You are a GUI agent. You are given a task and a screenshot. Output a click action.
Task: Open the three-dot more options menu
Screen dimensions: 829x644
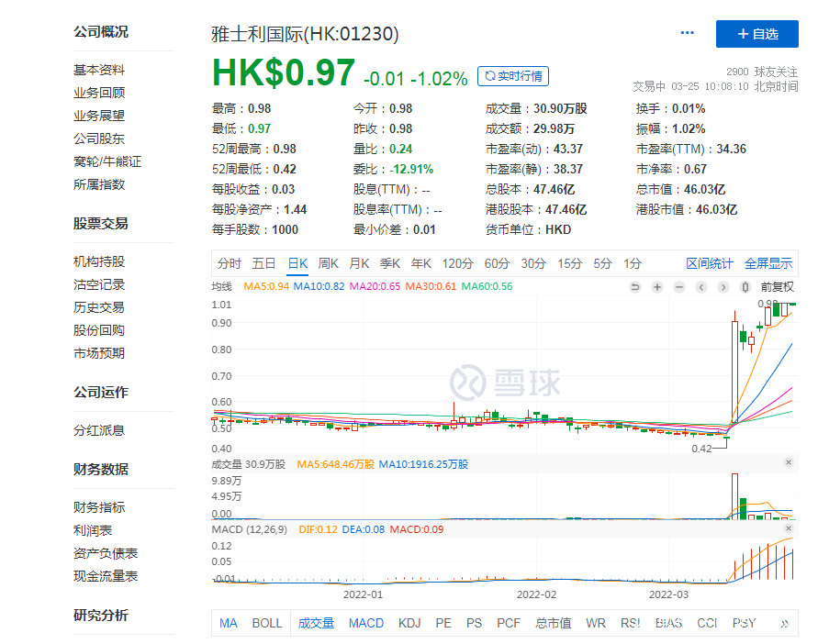(688, 33)
